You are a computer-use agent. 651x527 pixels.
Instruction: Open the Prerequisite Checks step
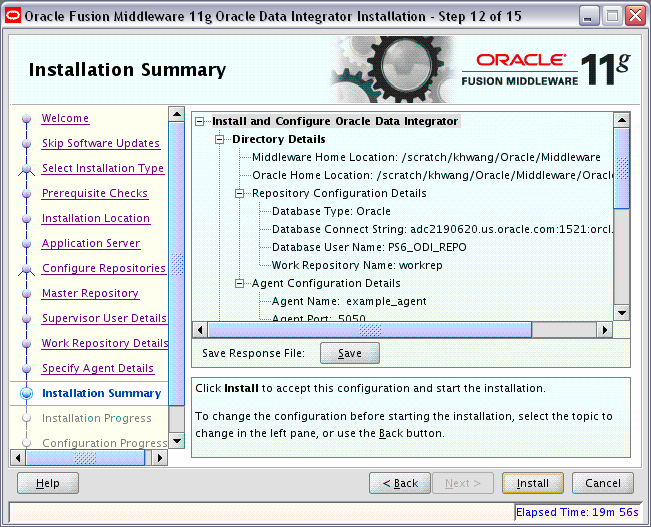tap(95, 193)
